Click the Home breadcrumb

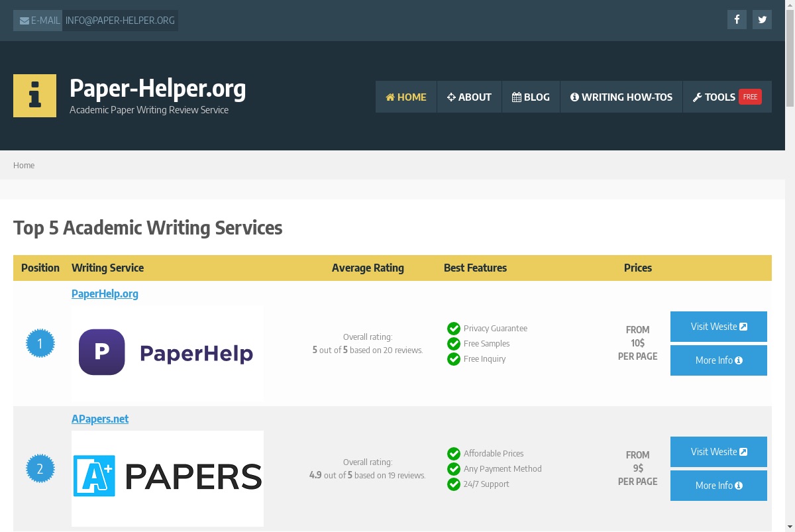pyautogui.click(x=24, y=165)
